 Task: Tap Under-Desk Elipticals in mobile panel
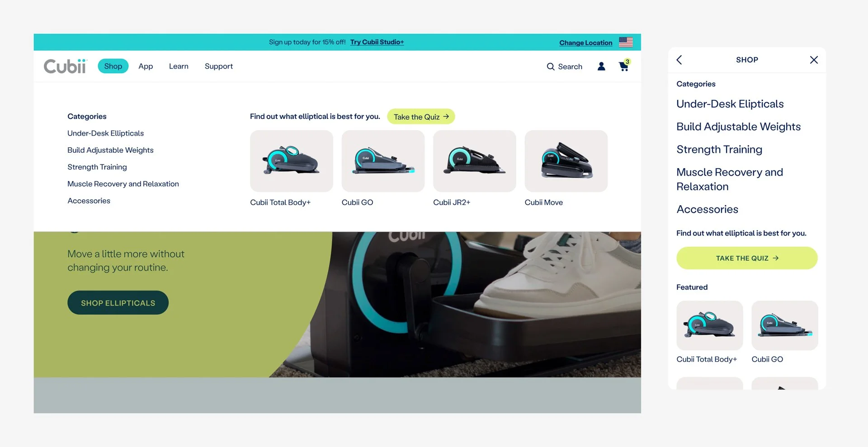[730, 104]
